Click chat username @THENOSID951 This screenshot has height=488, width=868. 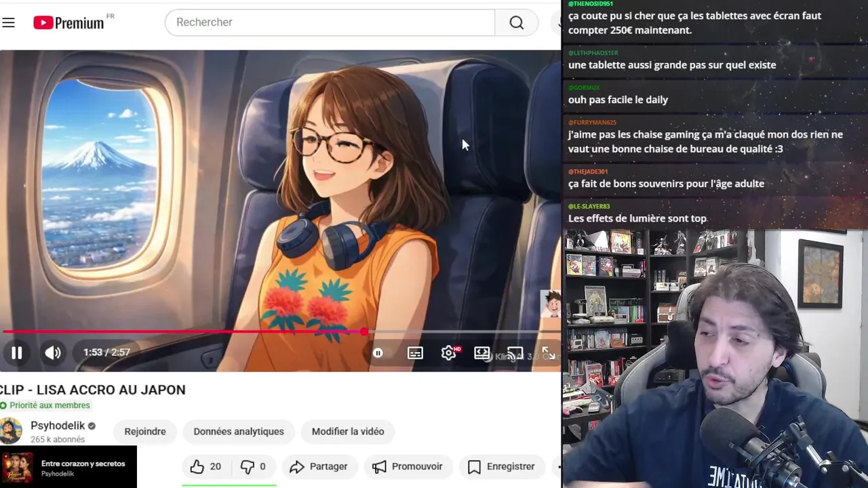point(591,4)
